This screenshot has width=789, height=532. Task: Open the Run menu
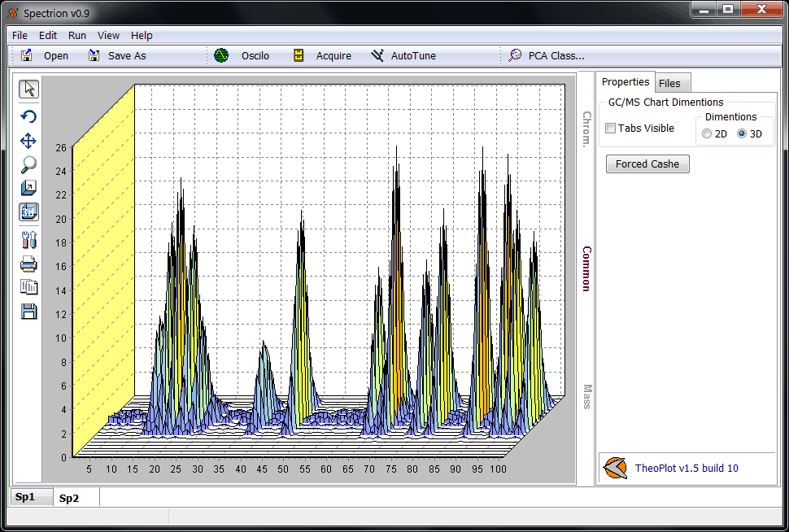77,36
